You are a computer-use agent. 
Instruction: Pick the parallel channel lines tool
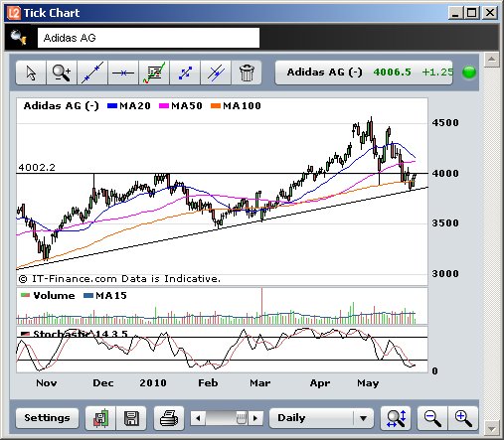tap(216, 73)
